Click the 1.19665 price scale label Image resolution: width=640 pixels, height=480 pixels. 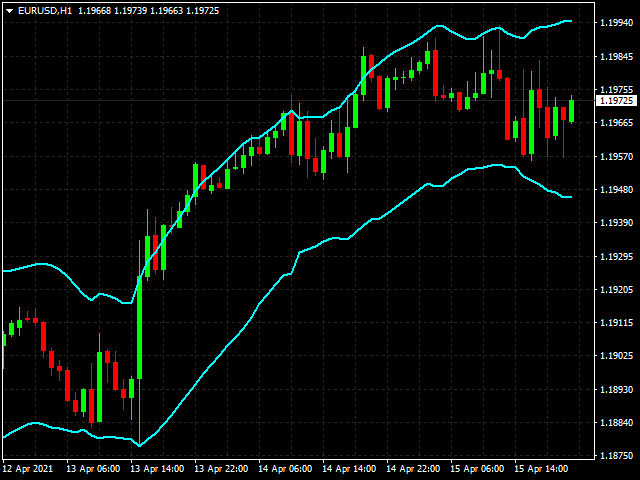pos(616,123)
